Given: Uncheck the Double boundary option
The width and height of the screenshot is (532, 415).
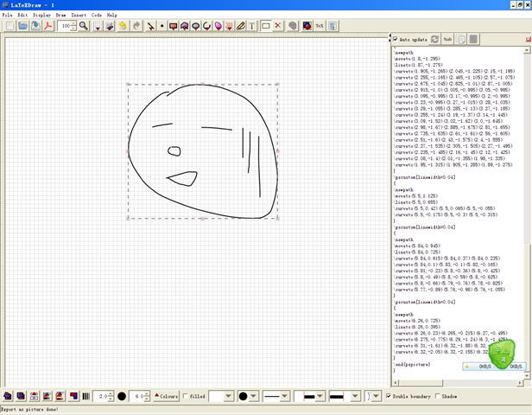Looking at the screenshot, I should pyautogui.click(x=388, y=396).
